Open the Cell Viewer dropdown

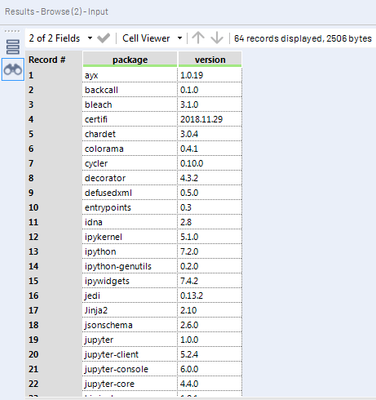152,38
